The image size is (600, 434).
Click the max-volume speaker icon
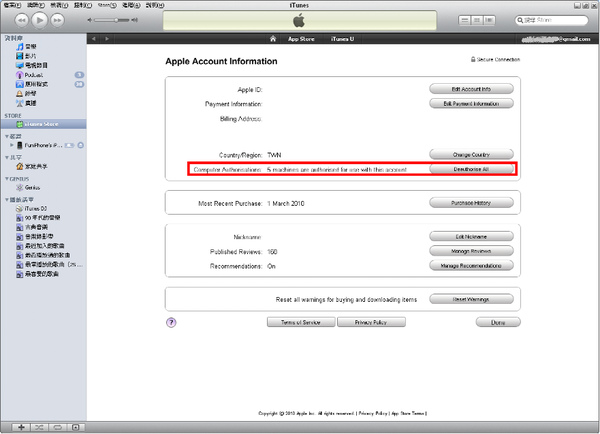(x=134, y=20)
